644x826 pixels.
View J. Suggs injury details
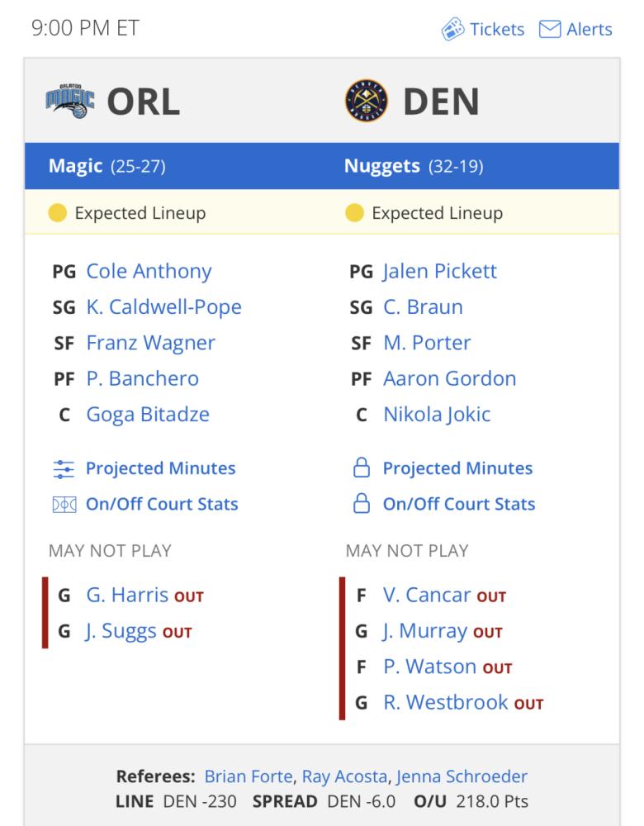(121, 630)
